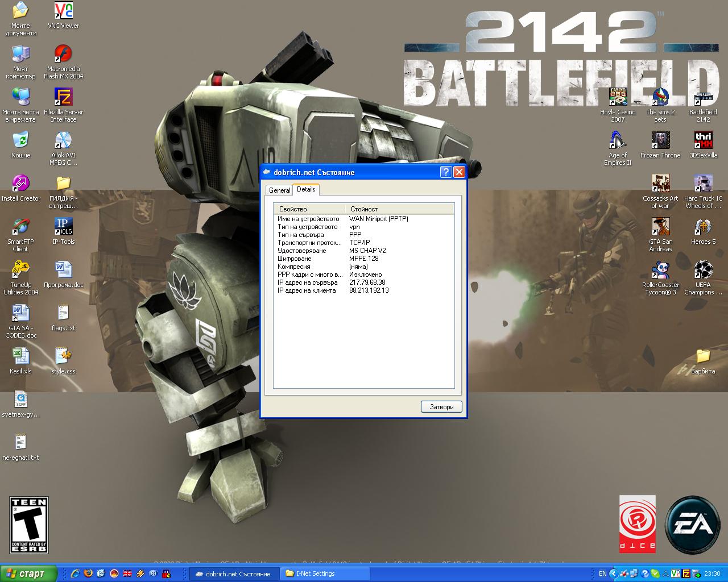Launch Firefox from Quick Launch

[88, 574]
